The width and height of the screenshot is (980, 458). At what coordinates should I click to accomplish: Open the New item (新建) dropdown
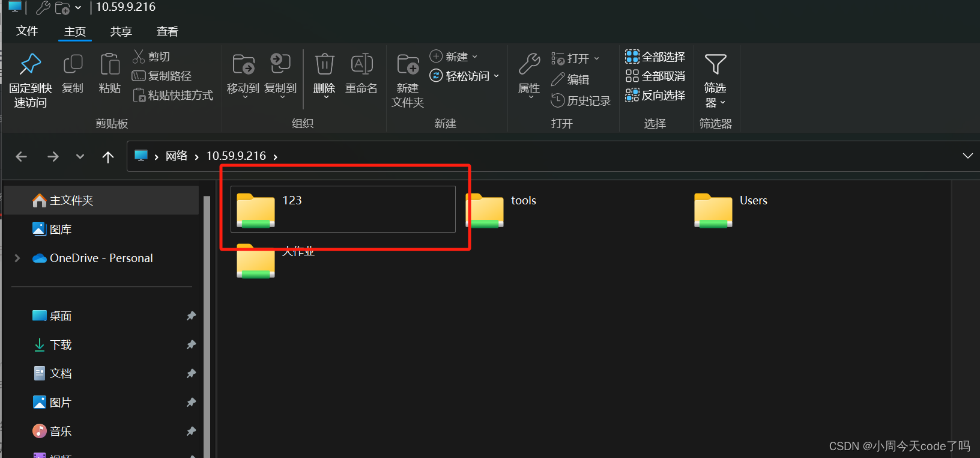point(454,56)
